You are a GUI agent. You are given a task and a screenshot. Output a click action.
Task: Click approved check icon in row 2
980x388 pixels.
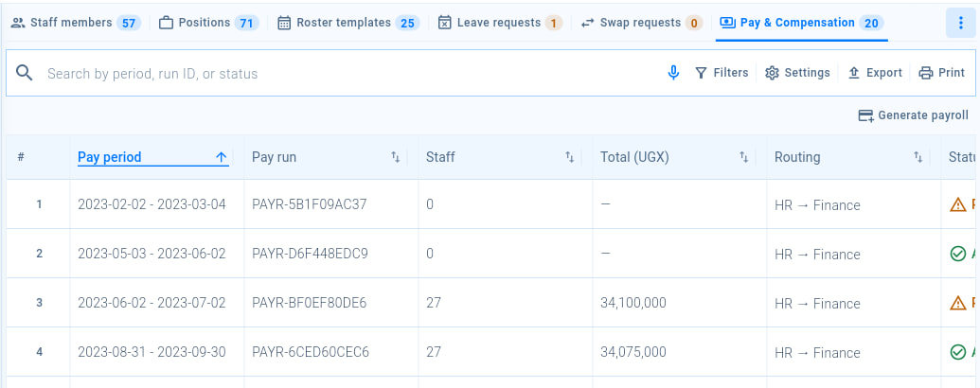click(x=957, y=254)
